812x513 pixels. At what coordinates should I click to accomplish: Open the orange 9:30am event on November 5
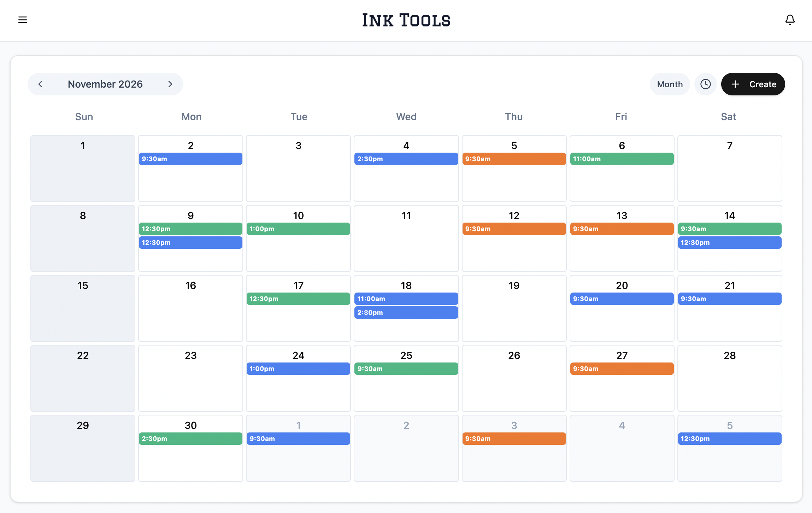(x=514, y=159)
